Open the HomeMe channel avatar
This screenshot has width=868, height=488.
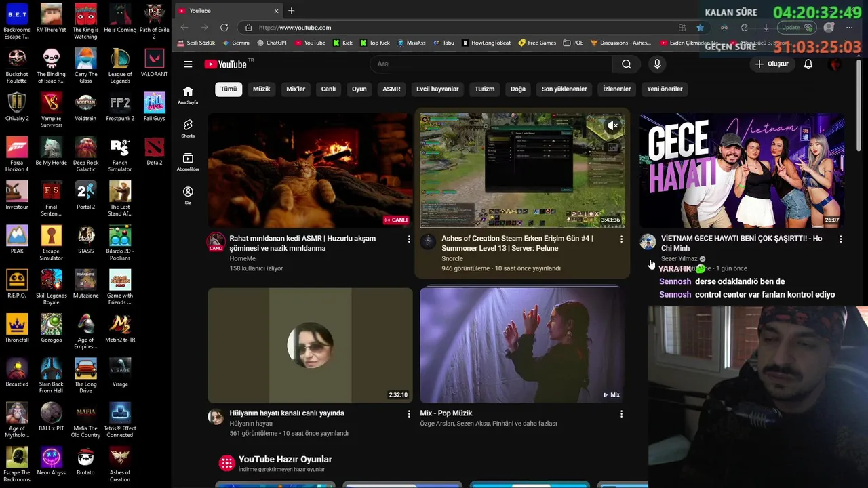216,241
